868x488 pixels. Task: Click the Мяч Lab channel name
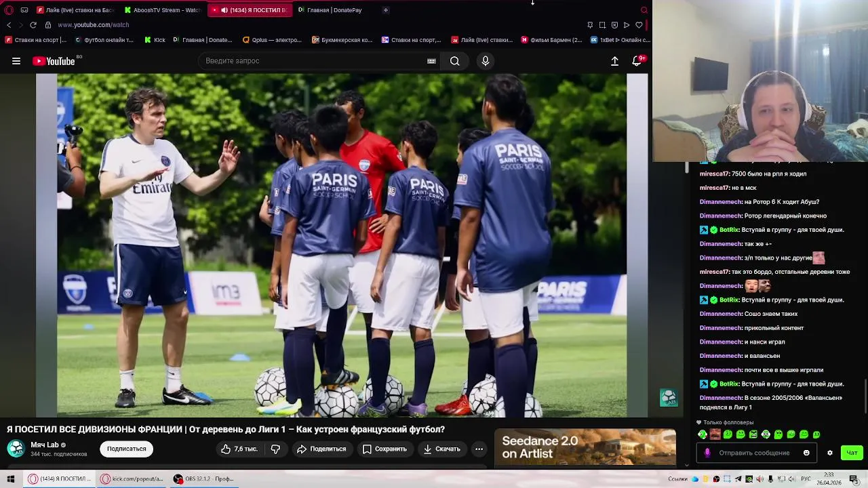(44, 445)
